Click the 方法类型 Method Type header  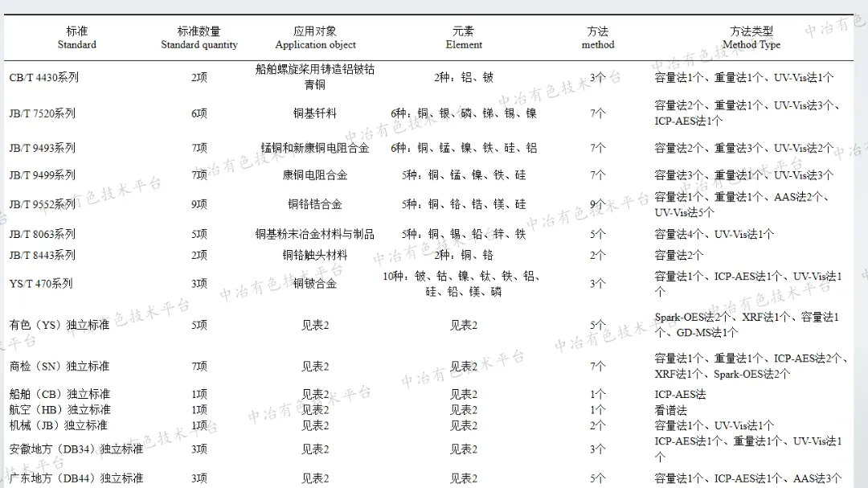coord(751,38)
